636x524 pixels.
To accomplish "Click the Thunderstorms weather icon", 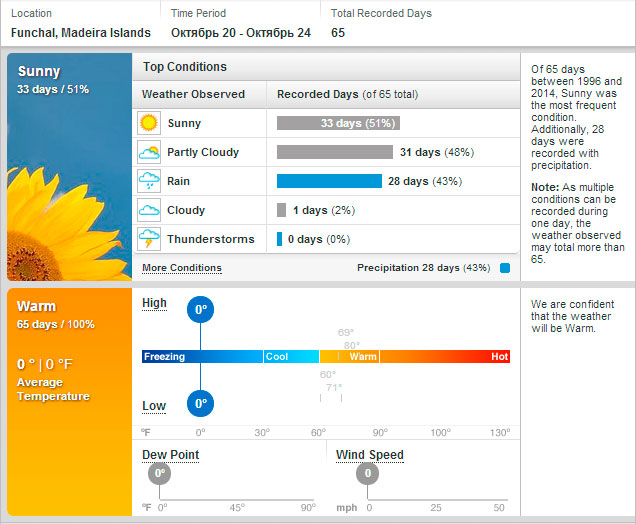I will 149,240.
